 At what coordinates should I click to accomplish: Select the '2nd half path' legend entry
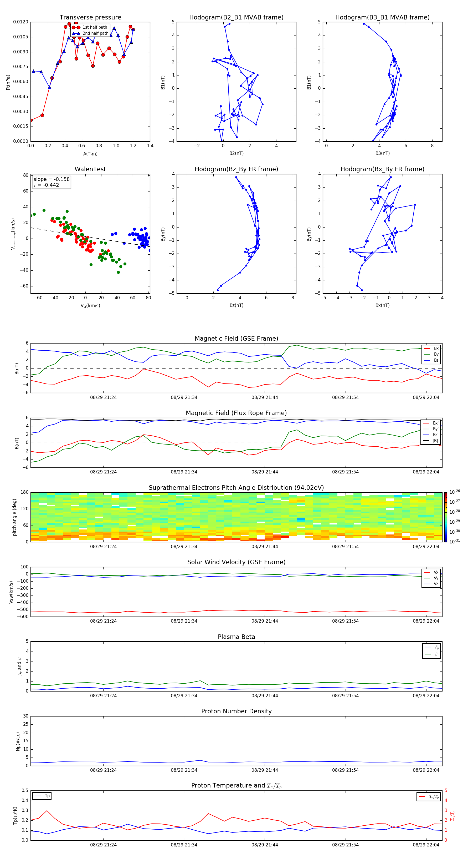pyautogui.click(x=90, y=33)
